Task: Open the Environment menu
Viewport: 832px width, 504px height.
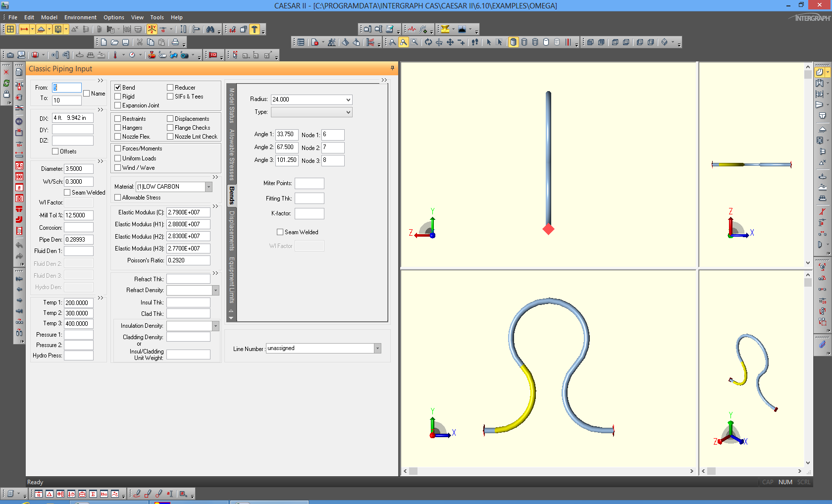Action: click(x=80, y=17)
